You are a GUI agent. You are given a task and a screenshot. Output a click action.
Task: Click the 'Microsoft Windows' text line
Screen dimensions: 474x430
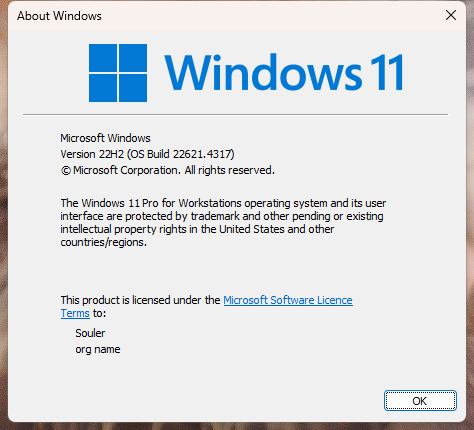click(x=105, y=138)
